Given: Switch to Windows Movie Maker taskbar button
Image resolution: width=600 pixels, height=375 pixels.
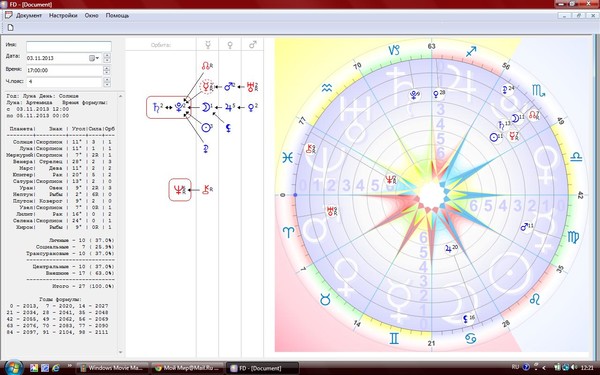Looking at the screenshot, I should (x=112, y=368).
